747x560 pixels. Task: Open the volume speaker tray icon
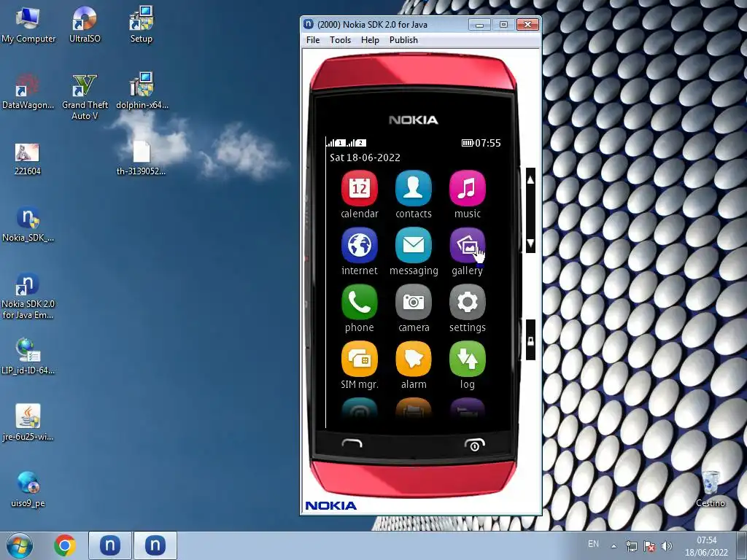[x=667, y=547]
